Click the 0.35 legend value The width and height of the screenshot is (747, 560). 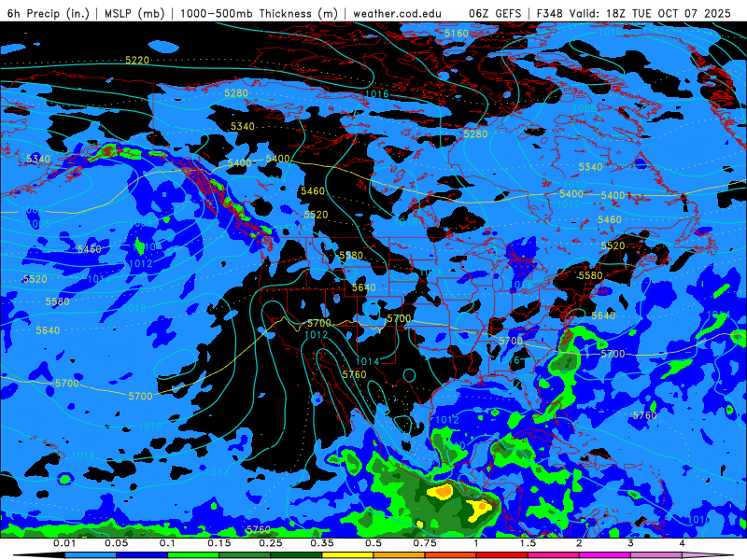point(322,543)
